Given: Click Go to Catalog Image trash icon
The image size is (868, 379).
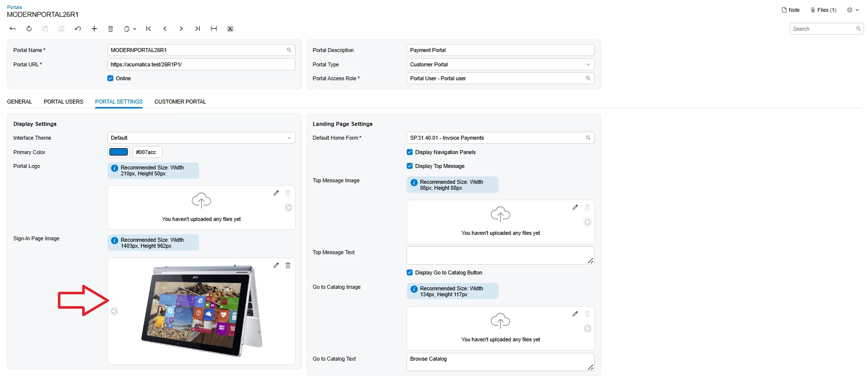Looking at the screenshot, I should point(587,314).
